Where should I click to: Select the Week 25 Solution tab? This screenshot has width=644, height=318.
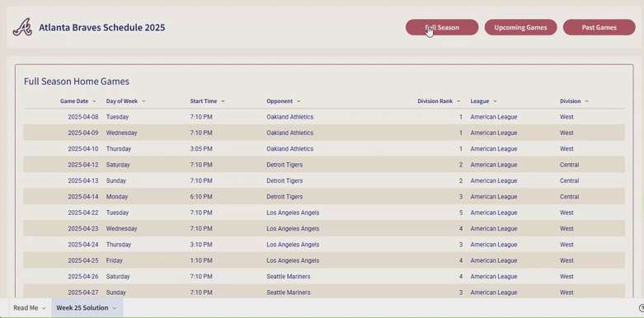pyautogui.click(x=82, y=308)
